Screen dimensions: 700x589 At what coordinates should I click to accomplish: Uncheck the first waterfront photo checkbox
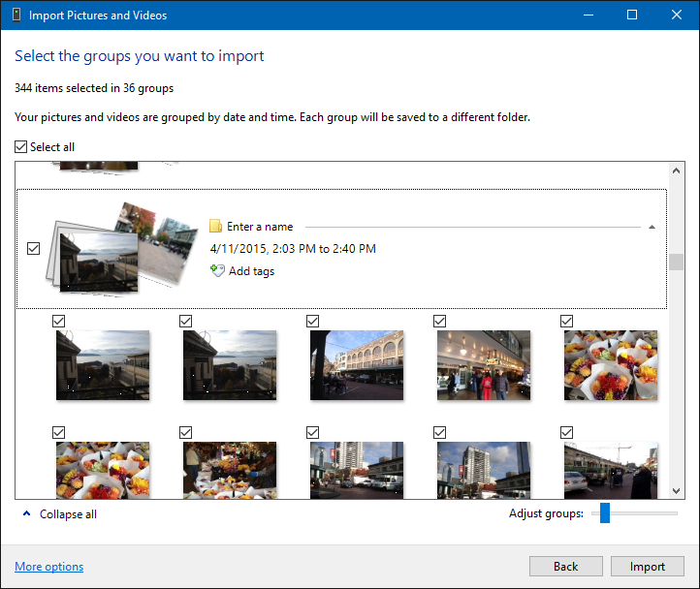tap(58, 321)
